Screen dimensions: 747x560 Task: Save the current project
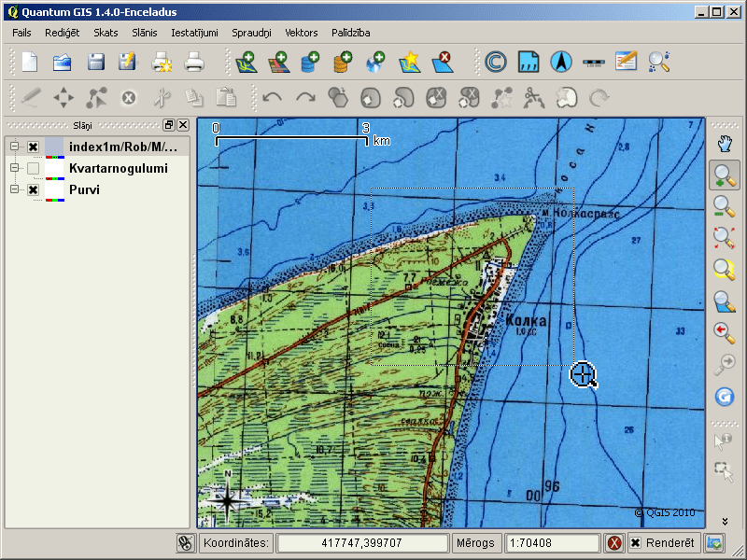[96, 62]
